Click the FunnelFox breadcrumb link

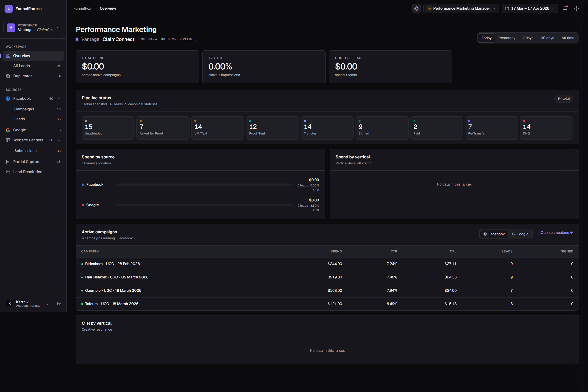(82, 9)
